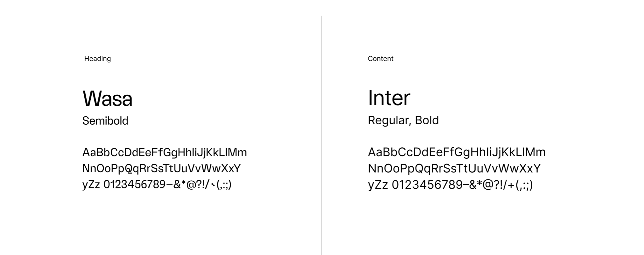Click the @ symbol in Inter sample

tap(488, 185)
